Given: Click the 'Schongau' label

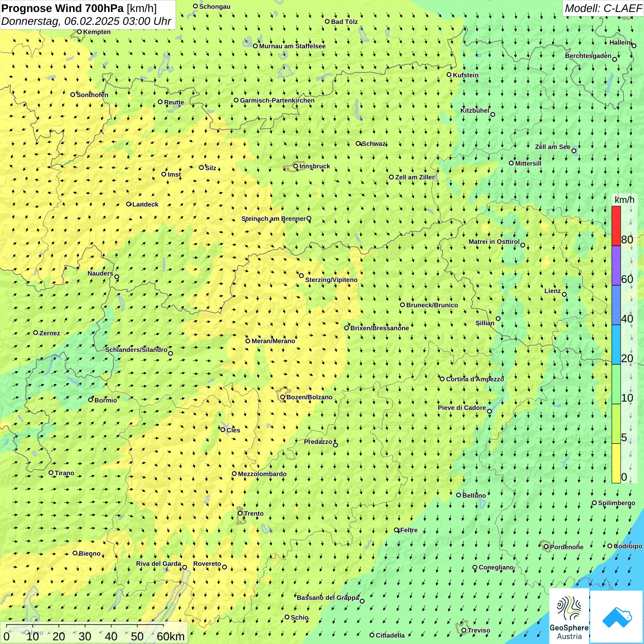Looking at the screenshot, I should [x=215, y=6].
